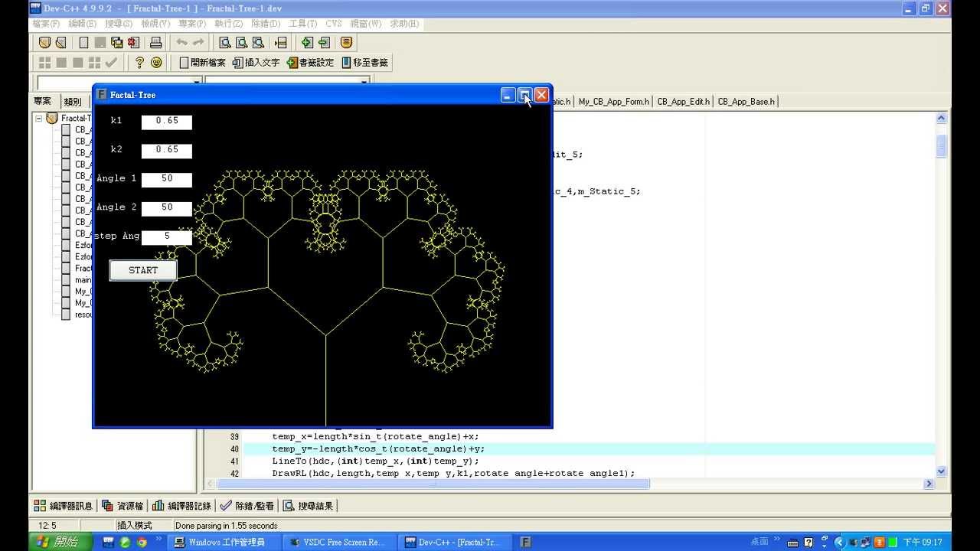Switch to CB_App_Base.h editor tab
Screen dimensions: 980x551
[746, 101]
